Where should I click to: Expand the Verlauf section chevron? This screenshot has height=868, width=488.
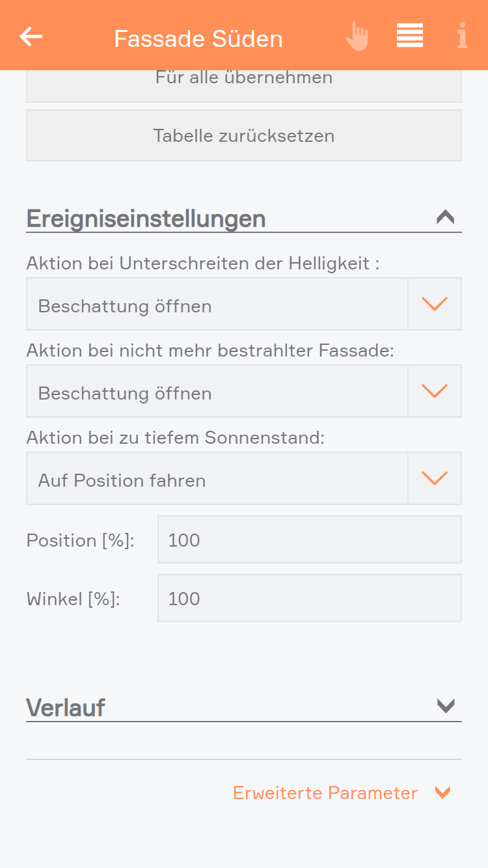(x=446, y=706)
